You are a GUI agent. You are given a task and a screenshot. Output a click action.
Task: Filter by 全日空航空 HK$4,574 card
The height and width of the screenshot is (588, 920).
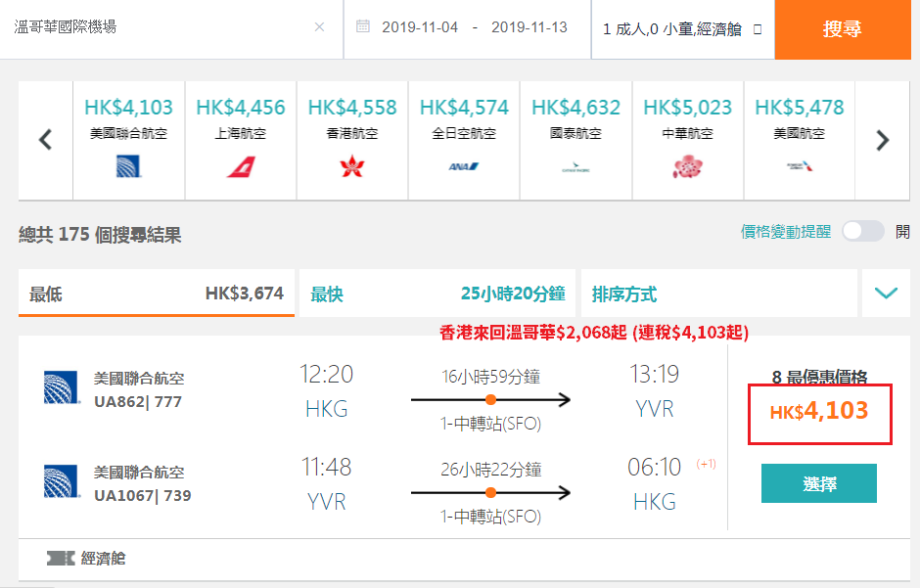click(x=464, y=140)
